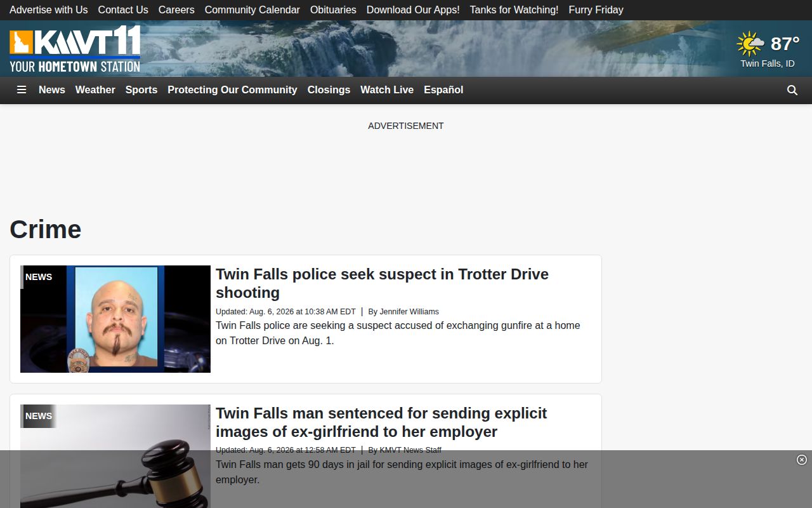The image size is (812, 508).
Task: Open Tanks for Watching! link
Action: (x=514, y=10)
